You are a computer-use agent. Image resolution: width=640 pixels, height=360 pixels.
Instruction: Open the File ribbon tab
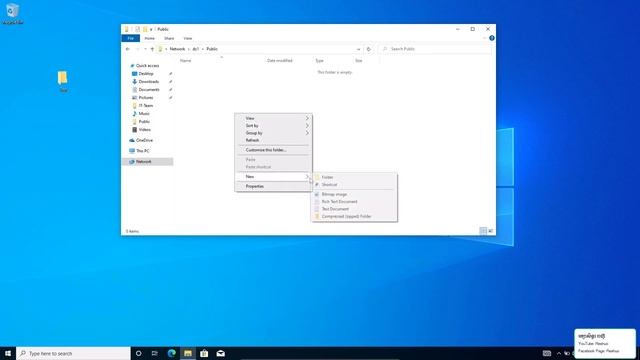[x=131, y=38]
